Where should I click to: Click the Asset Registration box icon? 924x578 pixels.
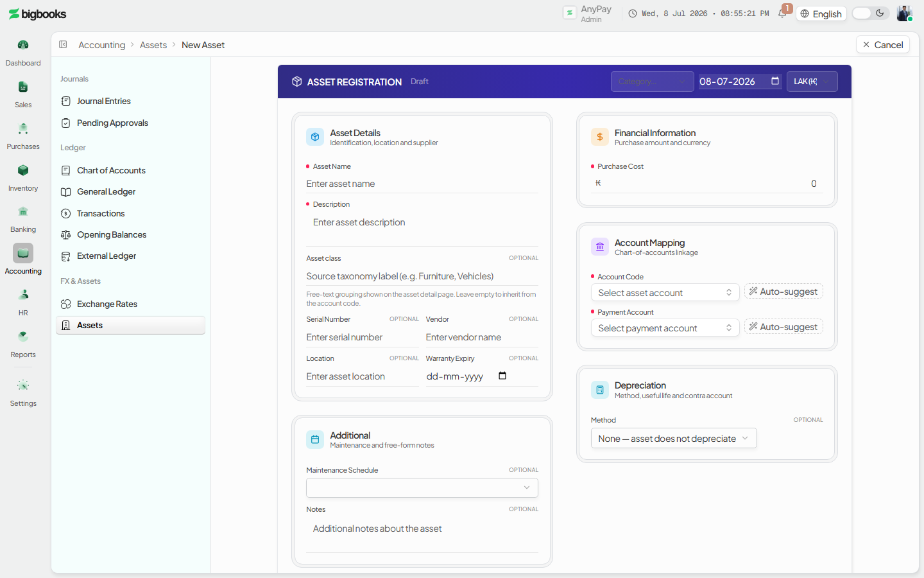tap(297, 82)
